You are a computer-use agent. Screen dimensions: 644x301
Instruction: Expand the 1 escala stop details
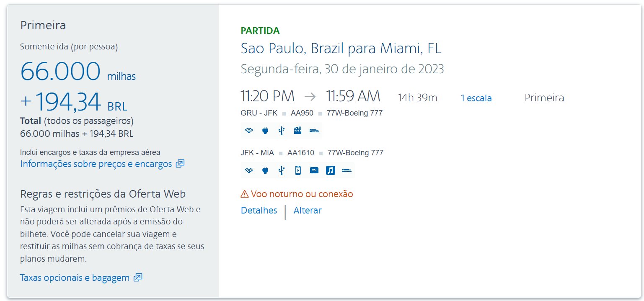476,98
